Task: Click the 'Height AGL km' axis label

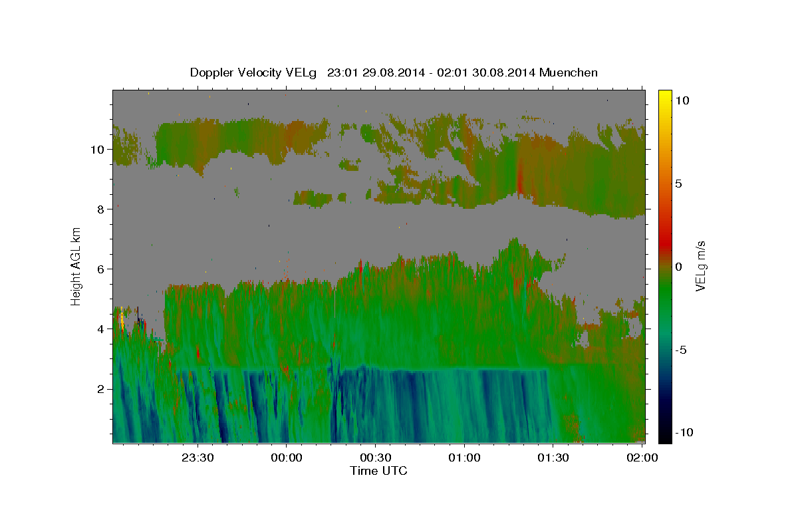Action: tap(76, 266)
